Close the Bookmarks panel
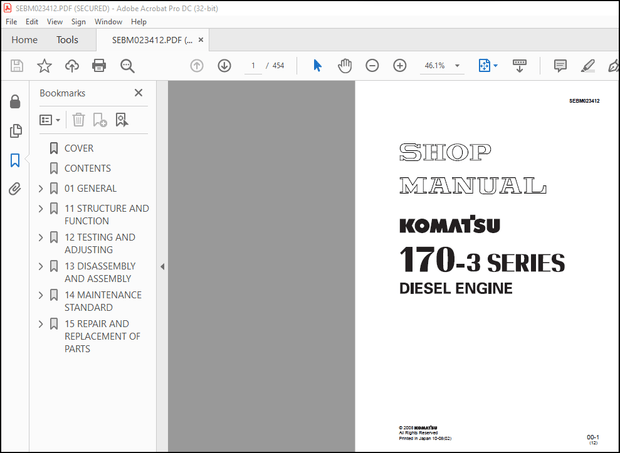 138,93
